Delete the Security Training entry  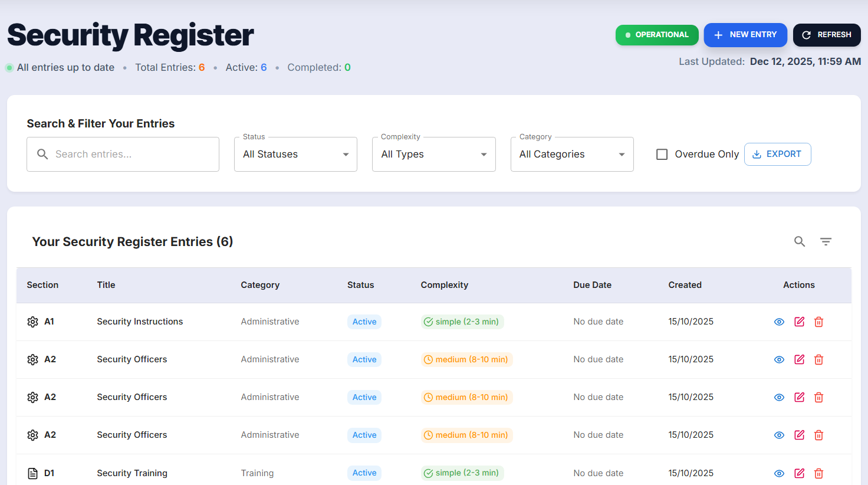click(x=818, y=473)
